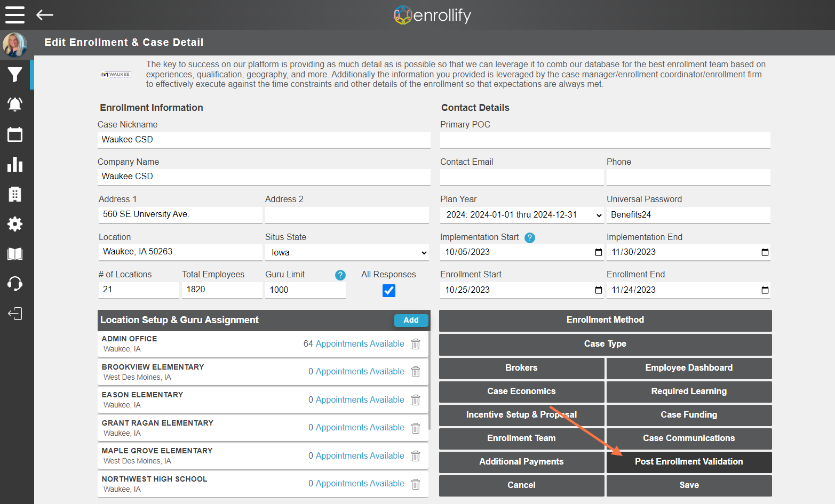Screen dimensions: 835x504
Task: Open the Brokers section
Action: click(x=522, y=368)
